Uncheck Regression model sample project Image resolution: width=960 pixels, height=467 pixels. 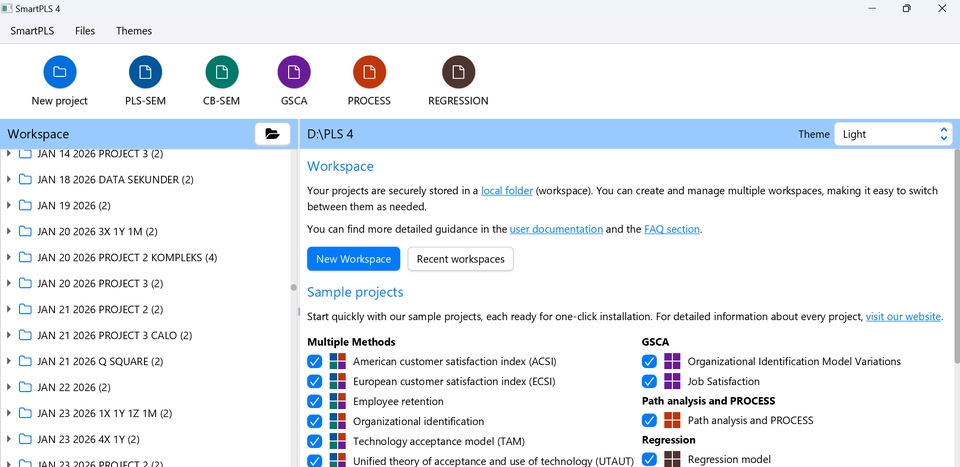click(x=650, y=459)
